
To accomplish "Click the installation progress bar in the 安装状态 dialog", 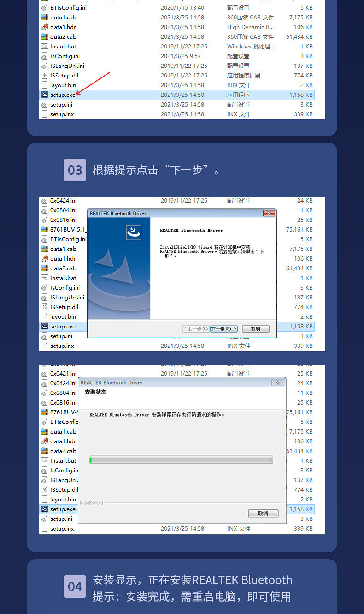I will click(x=181, y=460).
